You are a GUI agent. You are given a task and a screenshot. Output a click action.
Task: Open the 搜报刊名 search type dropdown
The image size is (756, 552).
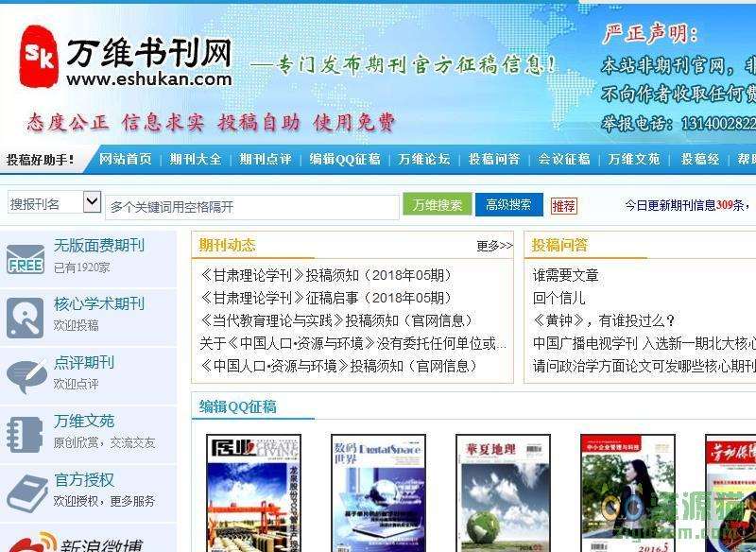click(x=54, y=202)
